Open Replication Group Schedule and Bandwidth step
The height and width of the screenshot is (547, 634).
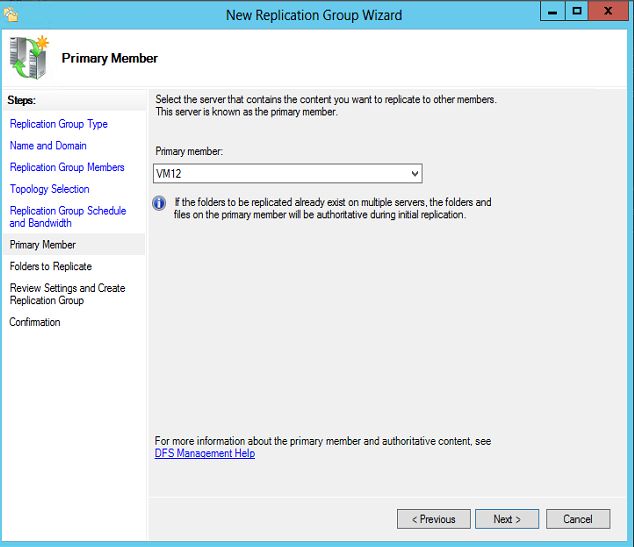(68, 217)
